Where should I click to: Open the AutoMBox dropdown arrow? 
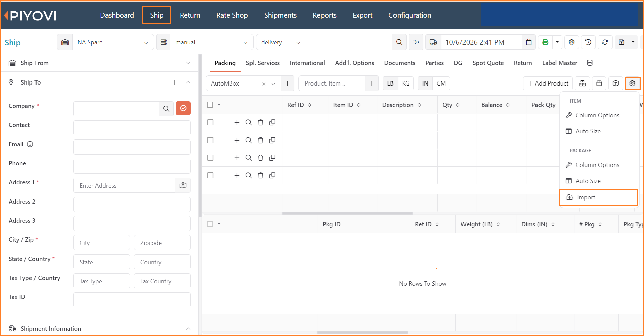coord(273,84)
